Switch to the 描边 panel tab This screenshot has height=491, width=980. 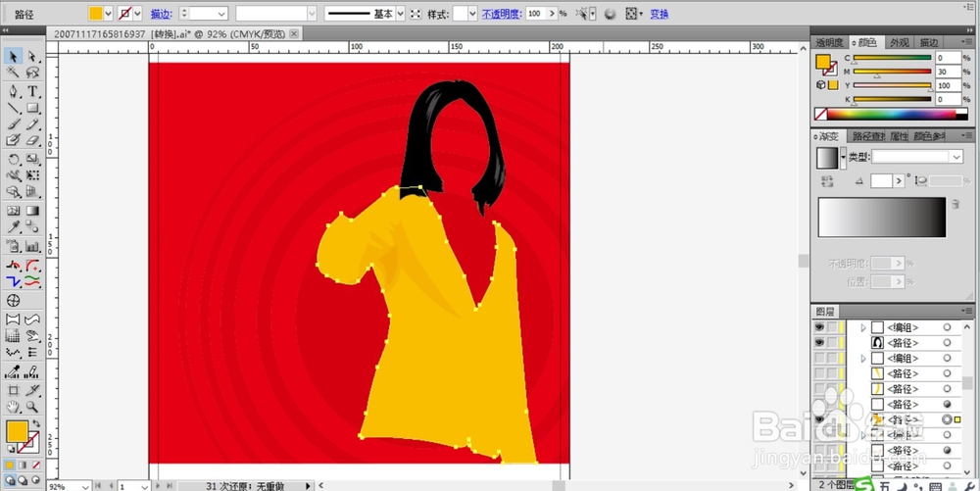click(929, 42)
